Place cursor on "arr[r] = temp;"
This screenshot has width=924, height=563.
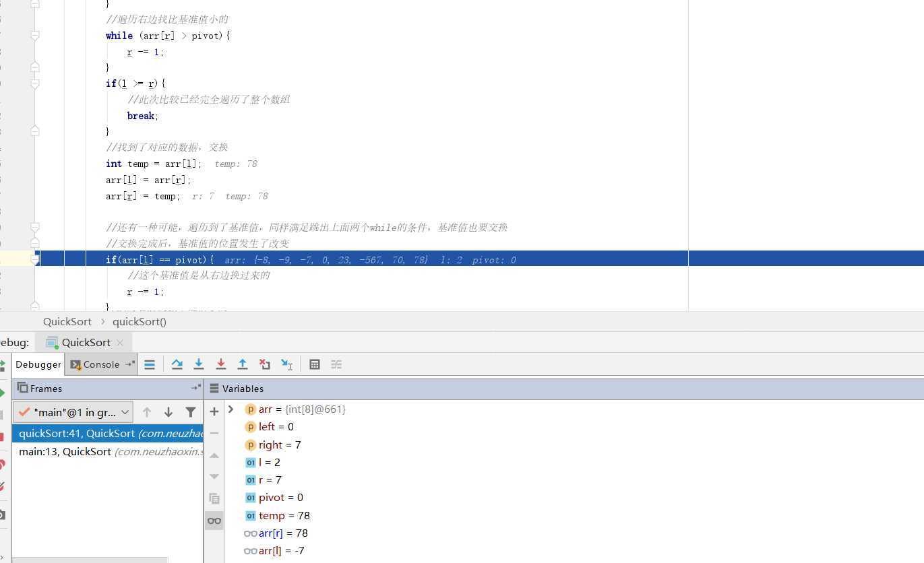pyautogui.click(x=143, y=196)
